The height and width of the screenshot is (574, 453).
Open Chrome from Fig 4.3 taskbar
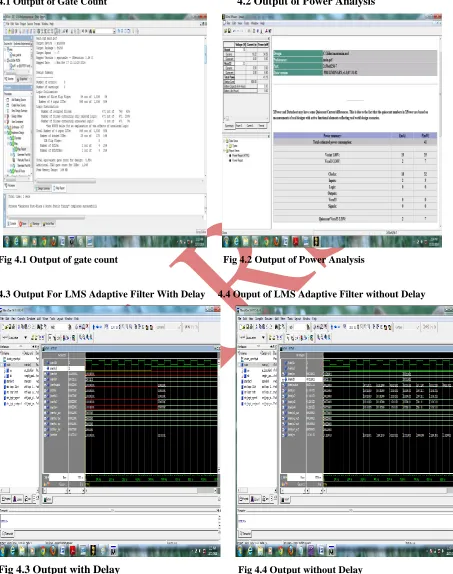[43, 551]
